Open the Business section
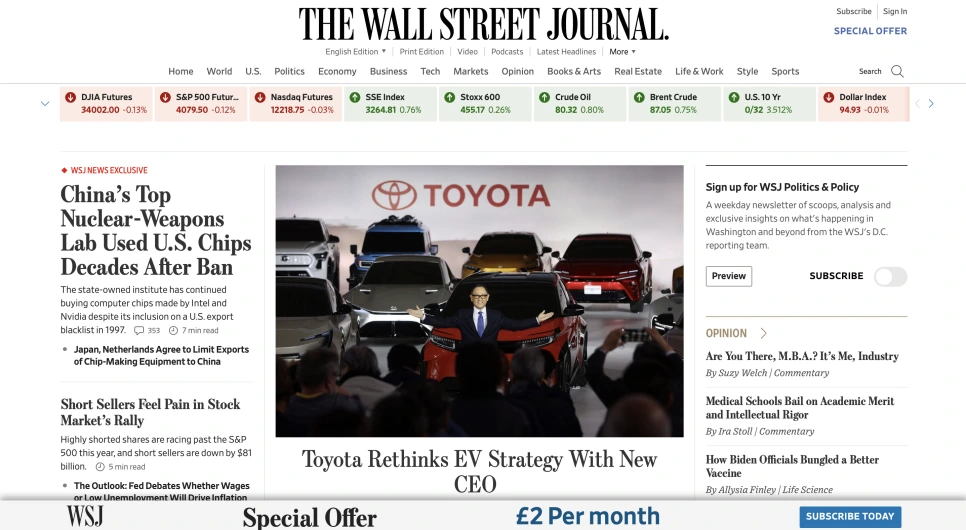This screenshot has height=530, width=966. point(388,71)
